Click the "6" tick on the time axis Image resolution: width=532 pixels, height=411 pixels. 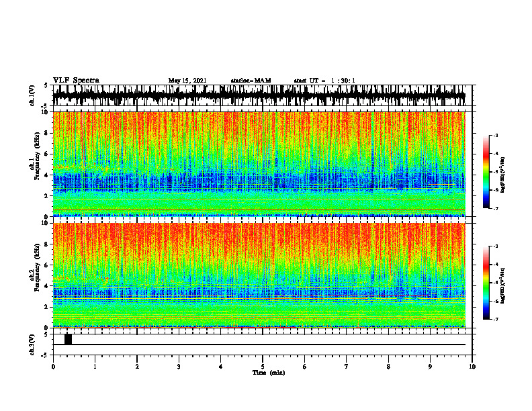[x=305, y=367]
